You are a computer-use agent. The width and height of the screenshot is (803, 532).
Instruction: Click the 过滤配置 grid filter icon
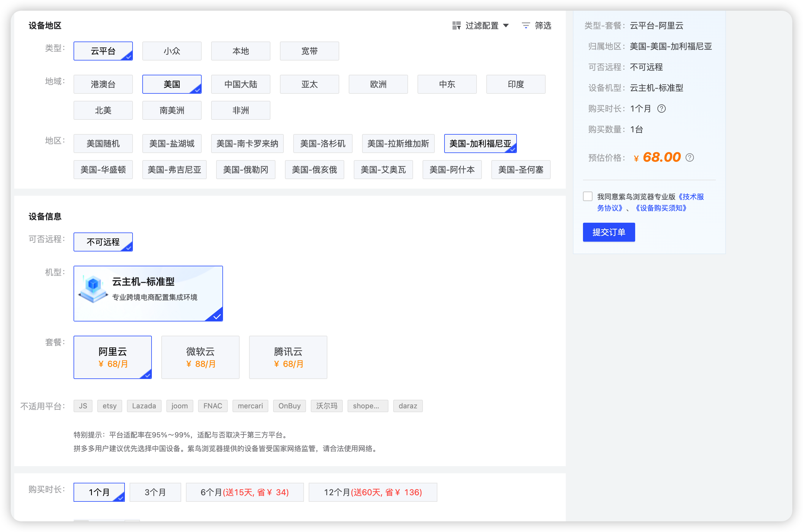456,25
